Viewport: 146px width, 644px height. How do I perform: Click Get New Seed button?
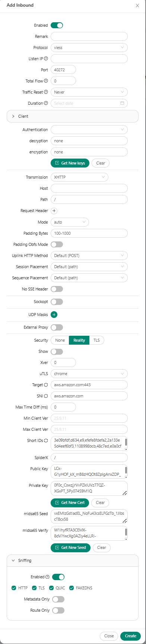[x=70, y=547]
